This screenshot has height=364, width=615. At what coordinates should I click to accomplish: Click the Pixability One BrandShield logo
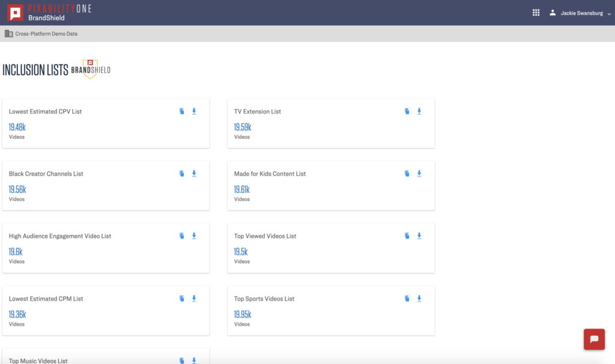click(x=49, y=13)
